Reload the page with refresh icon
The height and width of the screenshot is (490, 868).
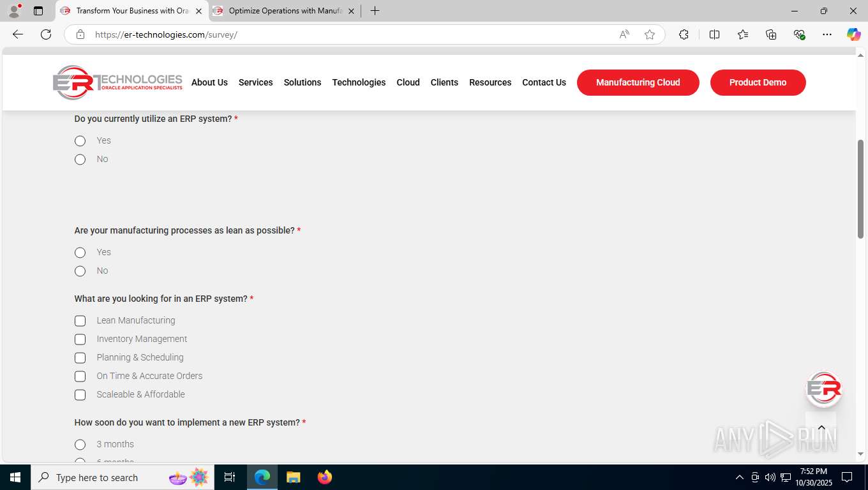[46, 34]
